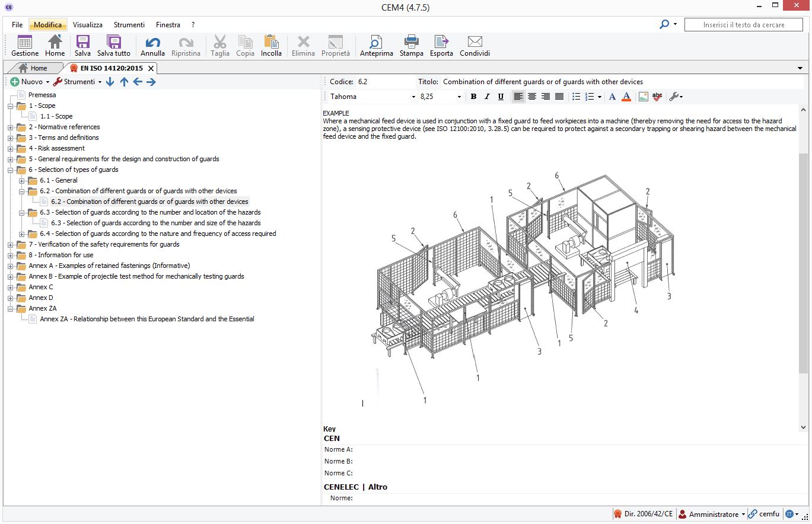The height and width of the screenshot is (524, 812).
Task: Toggle underline formatting
Action: click(501, 97)
